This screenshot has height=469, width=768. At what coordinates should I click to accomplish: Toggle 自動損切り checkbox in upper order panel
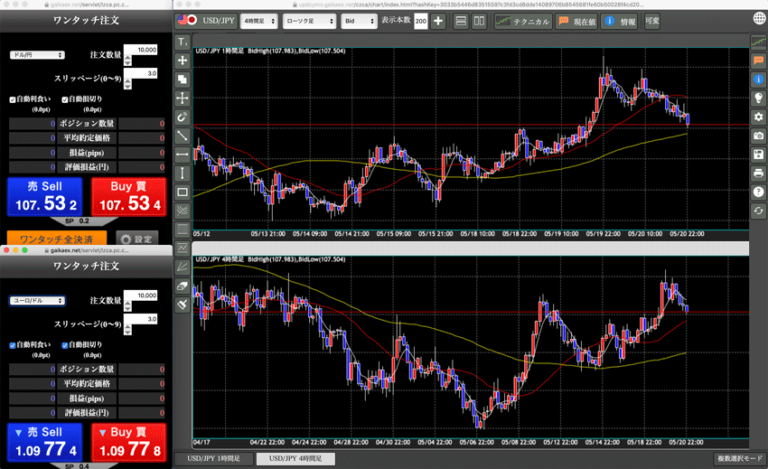(64, 100)
